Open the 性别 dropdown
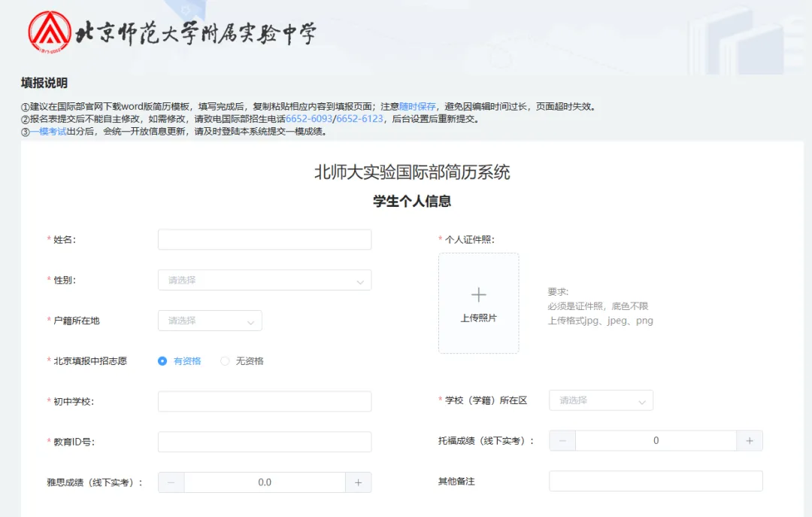 click(265, 280)
